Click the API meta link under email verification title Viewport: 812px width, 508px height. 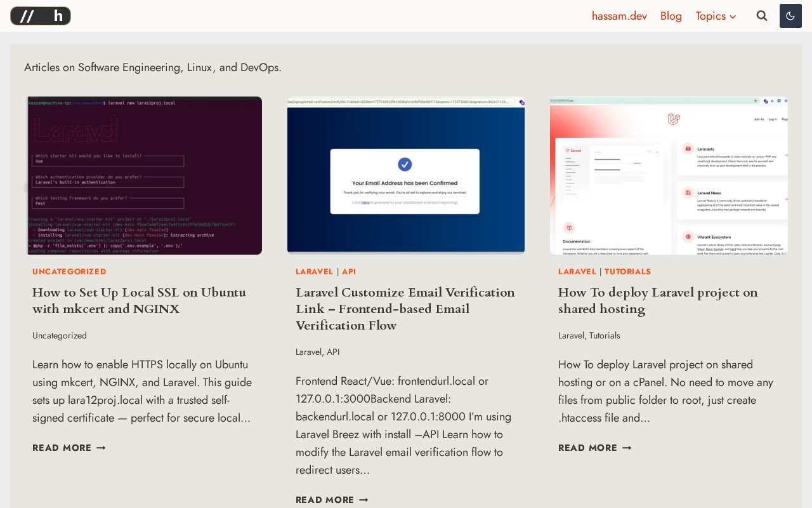(x=333, y=352)
